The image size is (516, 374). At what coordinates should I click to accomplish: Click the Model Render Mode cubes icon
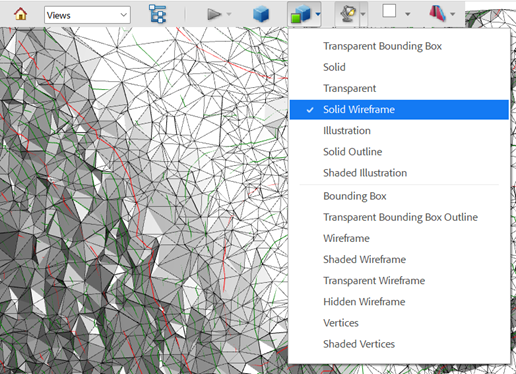point(301,14)
